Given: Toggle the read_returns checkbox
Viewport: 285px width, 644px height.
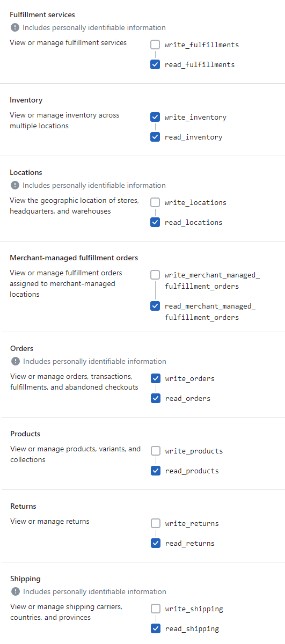Looking at the screenshot, I should click(x=156, y=543).
